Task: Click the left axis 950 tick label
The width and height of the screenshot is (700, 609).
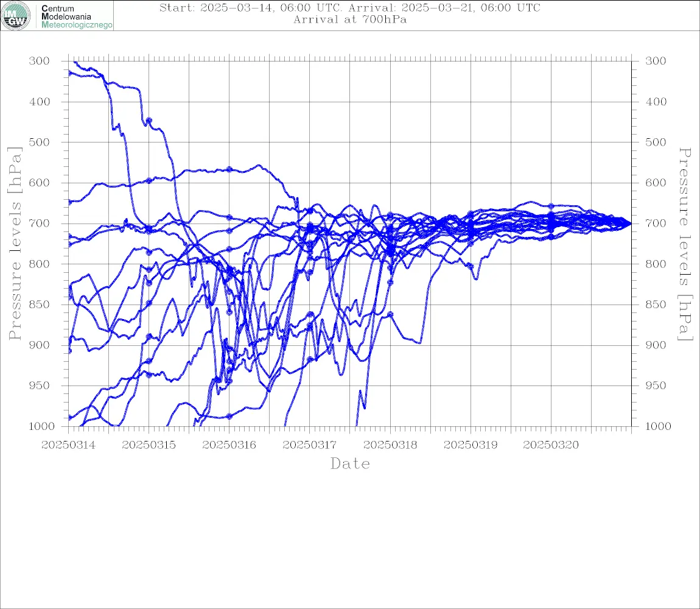Action: pos(40,385)
